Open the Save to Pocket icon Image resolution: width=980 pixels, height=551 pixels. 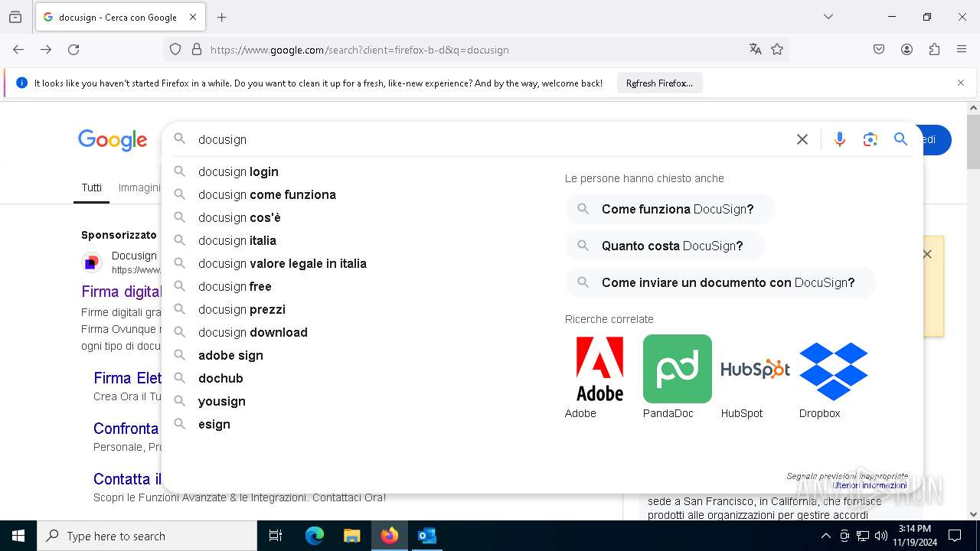879,50
